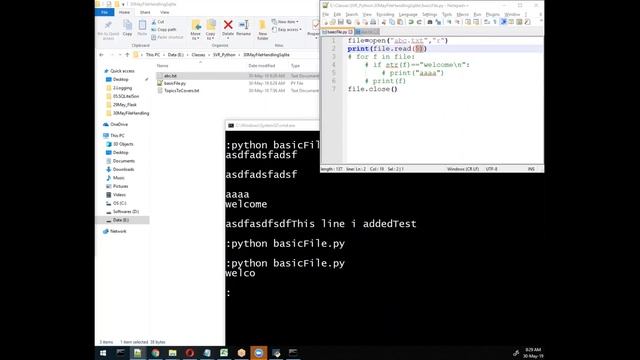
Task: Select Data (E:) drive in navigation pane
Action: coord(120,220)
